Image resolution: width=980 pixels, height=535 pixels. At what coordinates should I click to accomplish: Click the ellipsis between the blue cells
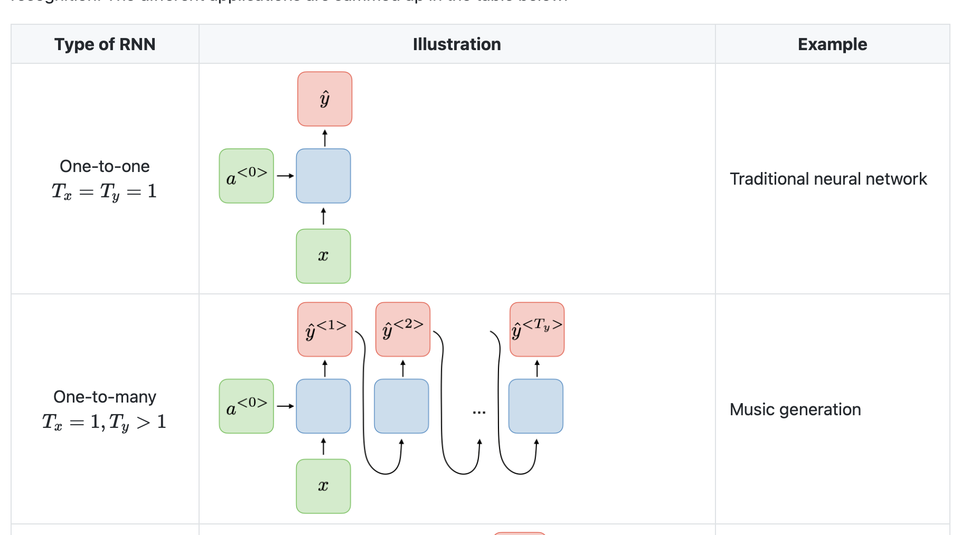[x=479, y=412]
